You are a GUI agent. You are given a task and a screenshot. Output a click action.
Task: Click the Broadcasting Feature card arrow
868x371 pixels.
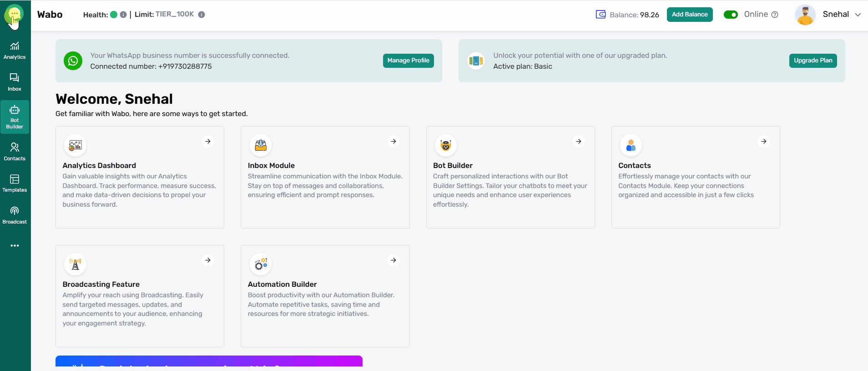208,260
